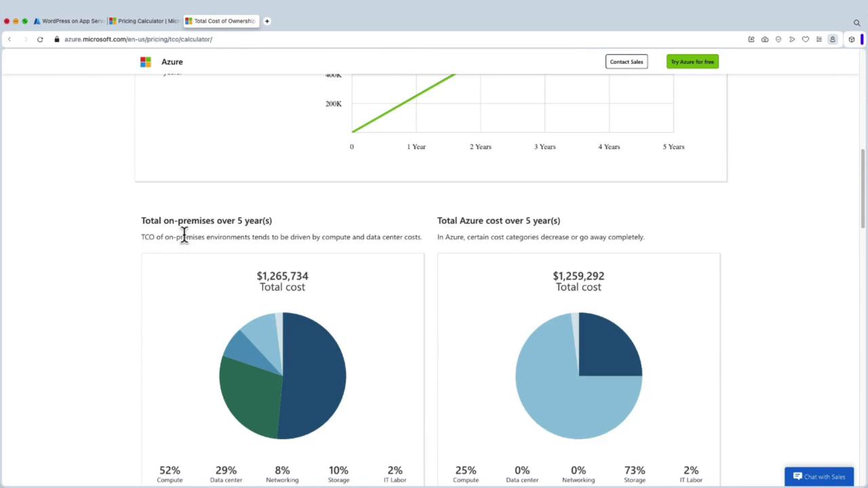Click the tab search magnifier icon

(x=856, y=22)
